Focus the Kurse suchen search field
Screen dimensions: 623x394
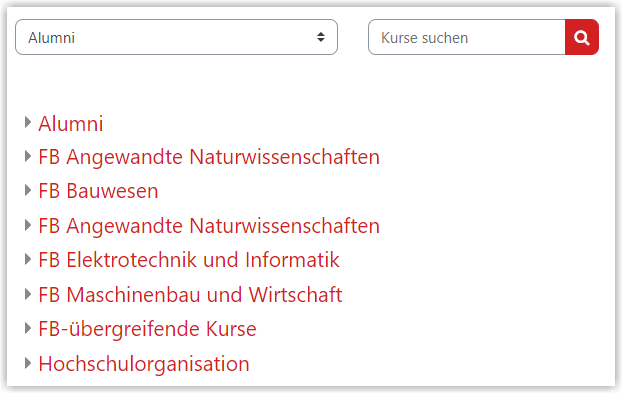[467, 37]
